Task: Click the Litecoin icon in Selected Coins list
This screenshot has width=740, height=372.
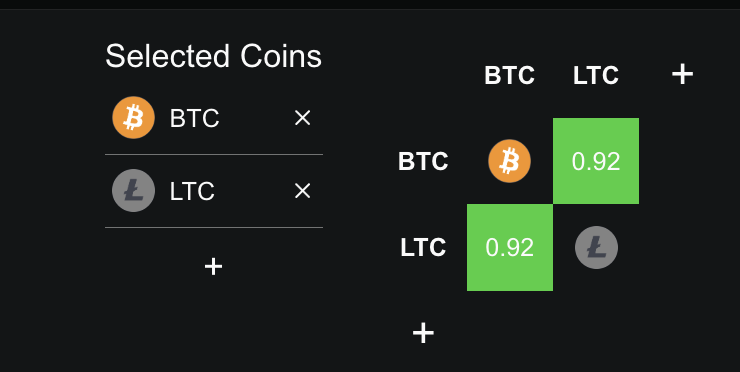Action: [x=134, y=191]
